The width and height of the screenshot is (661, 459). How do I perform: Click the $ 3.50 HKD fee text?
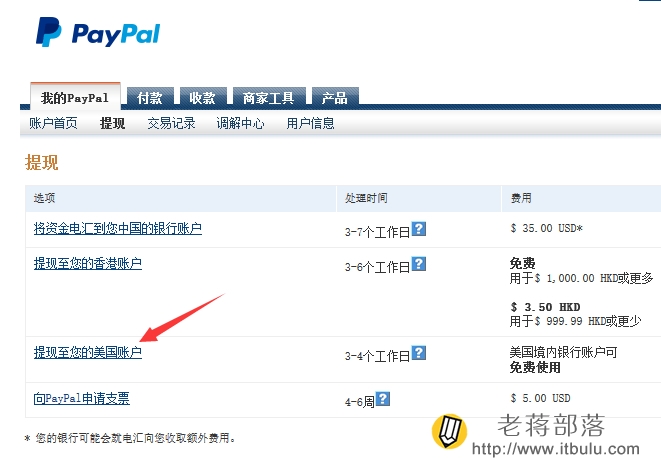[x=545, y=307]
